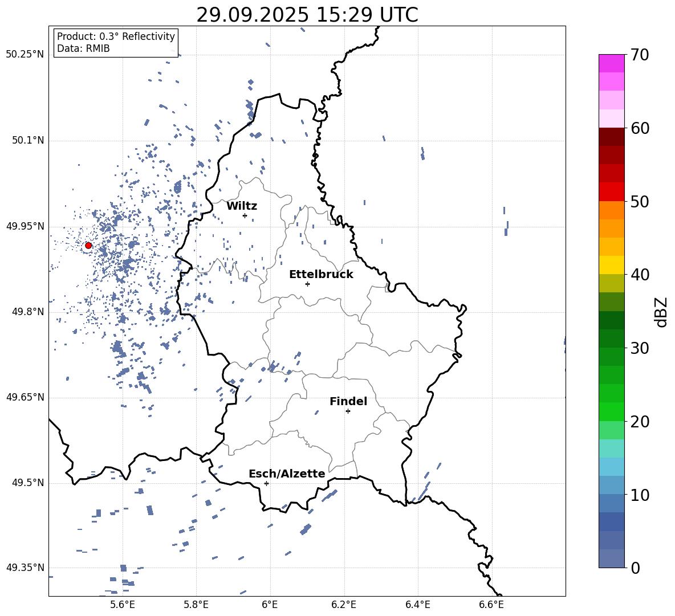Click the magenta top colorbar segment
Image resolution: width=675 pixels, height=616 pixels.
611,63
